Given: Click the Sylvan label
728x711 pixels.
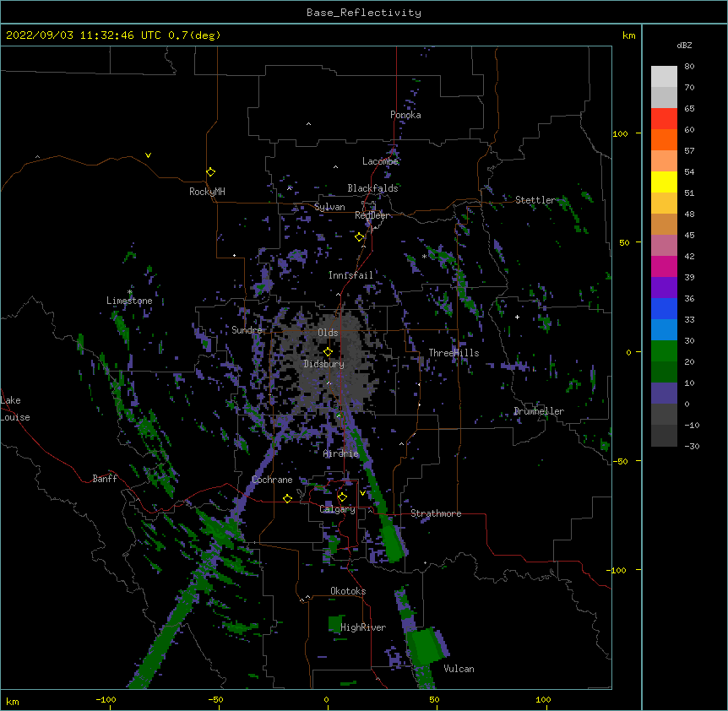Looking at the screenshot, I should (x=329, y=207).
